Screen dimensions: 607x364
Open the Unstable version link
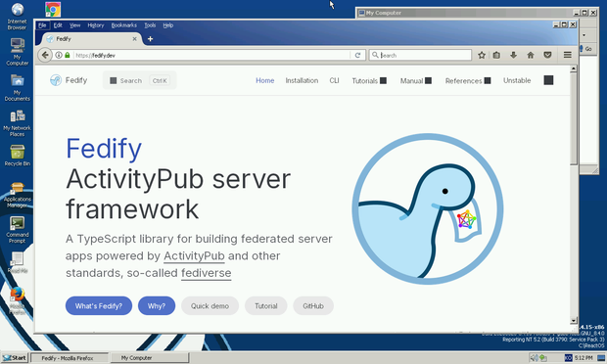517,80
